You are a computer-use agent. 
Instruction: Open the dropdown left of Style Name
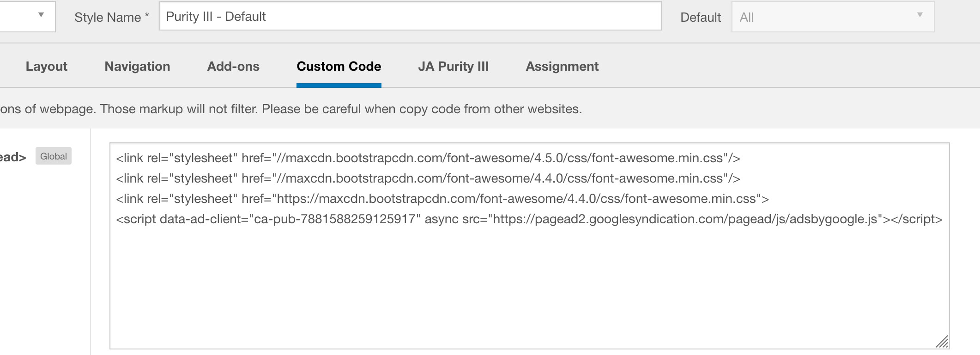click(28, 16)
